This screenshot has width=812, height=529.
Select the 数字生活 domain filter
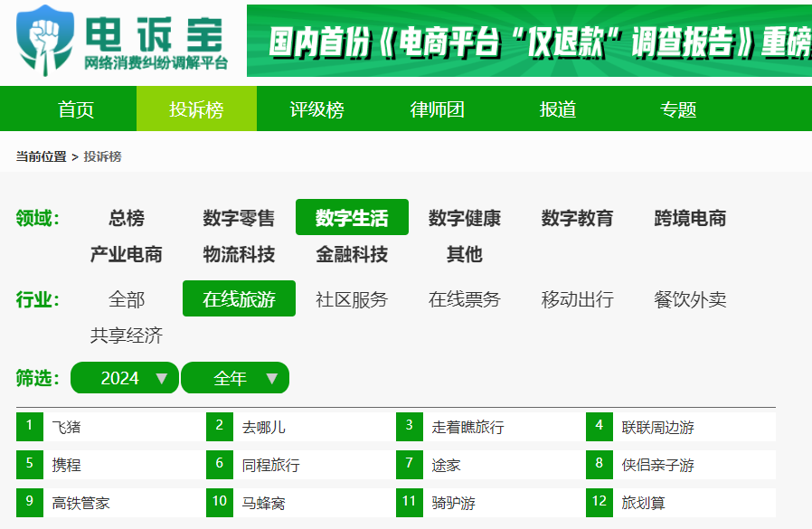tap(352, 217)
